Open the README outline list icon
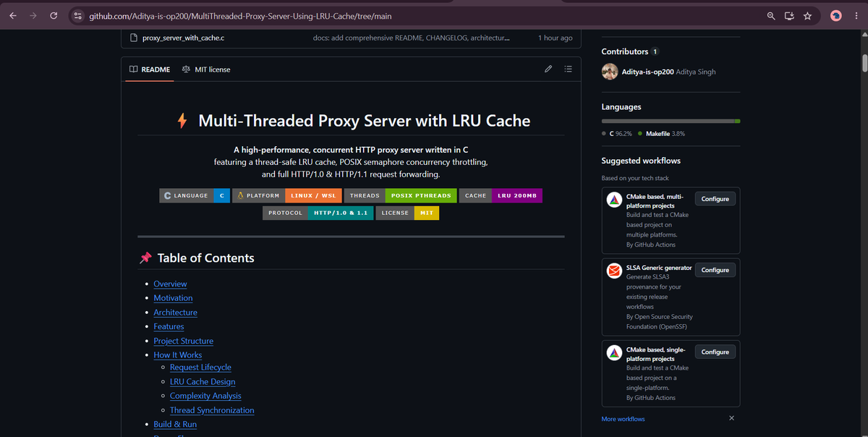The width and height of the screenshot is (868, 437). 568,69
